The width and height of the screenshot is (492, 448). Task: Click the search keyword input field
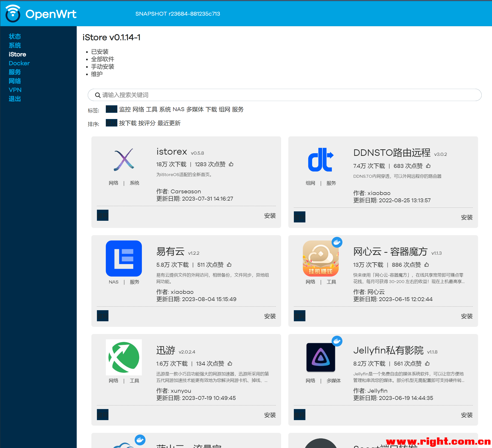pos(284,95)
